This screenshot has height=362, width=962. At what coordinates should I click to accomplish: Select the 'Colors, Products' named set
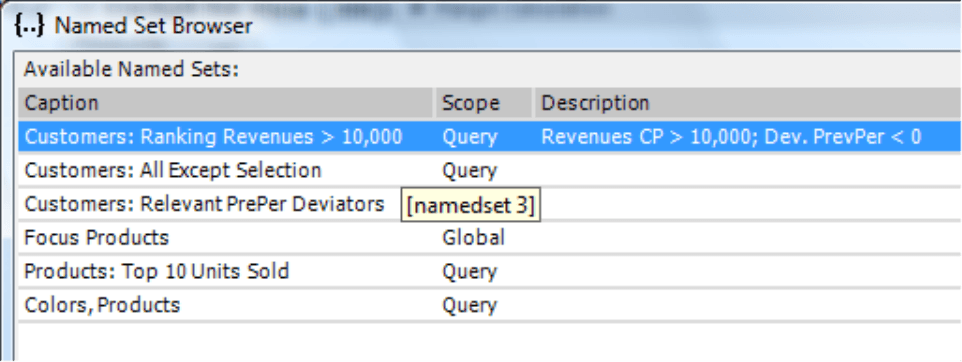tap(490, 305)
